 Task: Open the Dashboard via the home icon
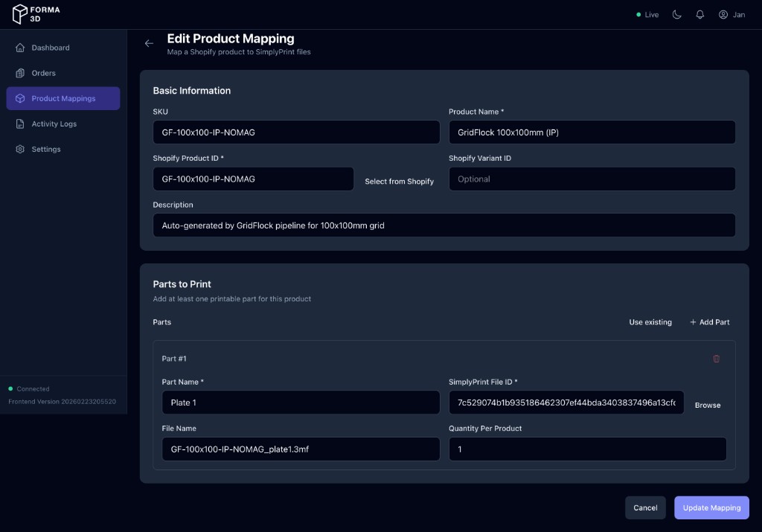21,47
